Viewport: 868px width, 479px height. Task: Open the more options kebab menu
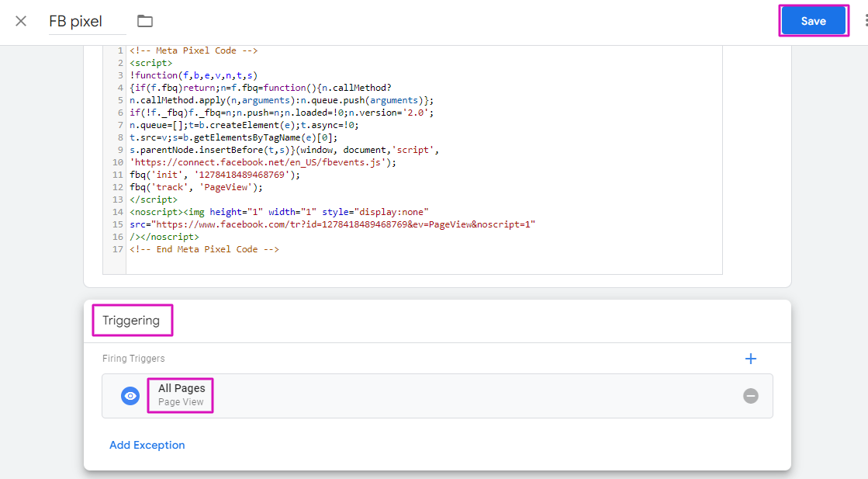pos(865,21)
